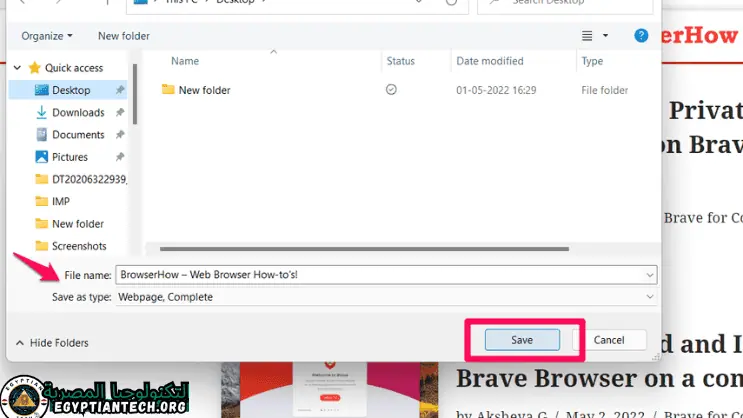Click the pin icon beside Downloads
743x418 pixels.
120,112
